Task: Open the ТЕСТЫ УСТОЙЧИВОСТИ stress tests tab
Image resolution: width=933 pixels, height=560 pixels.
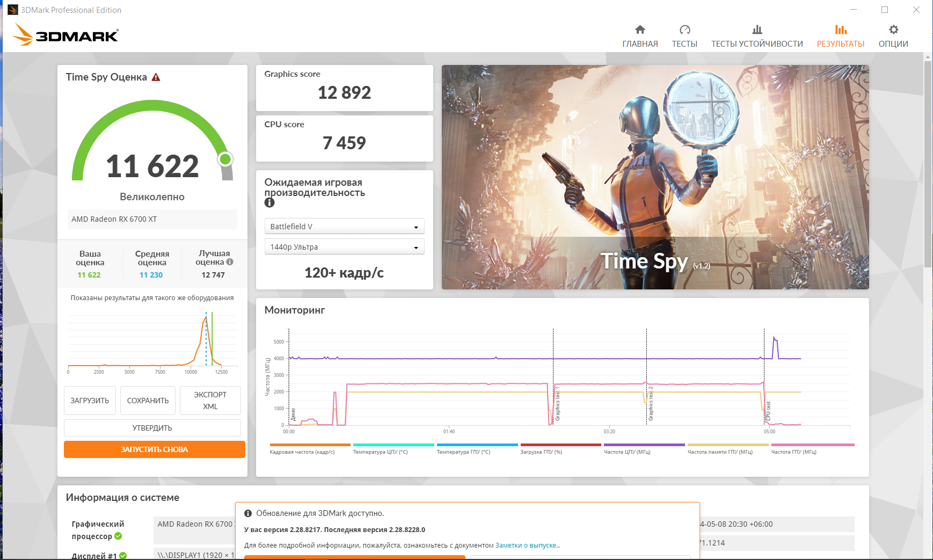Action: click(x=757, y=37)
